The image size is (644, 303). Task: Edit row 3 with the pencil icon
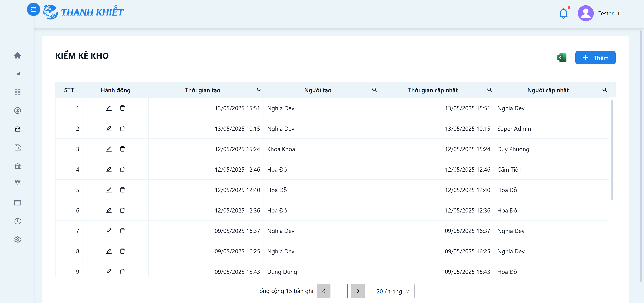[109, 149]
